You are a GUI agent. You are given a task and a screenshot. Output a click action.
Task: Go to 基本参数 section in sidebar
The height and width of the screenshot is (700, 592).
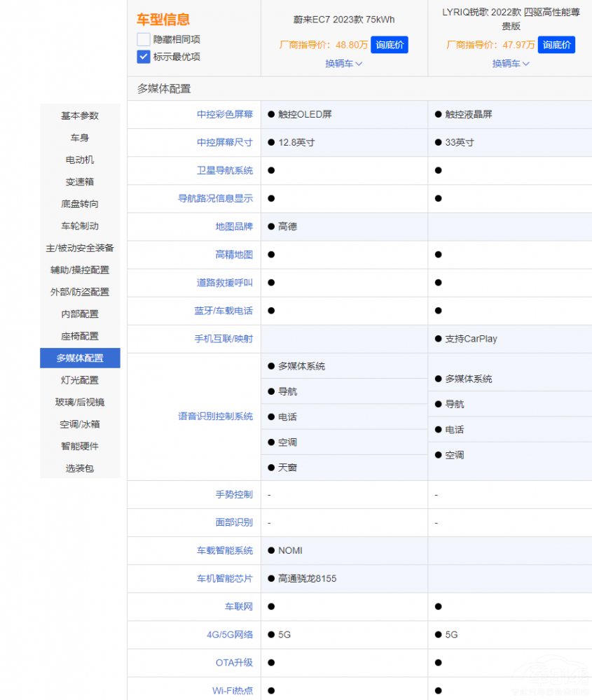click(x=80, y=115)
